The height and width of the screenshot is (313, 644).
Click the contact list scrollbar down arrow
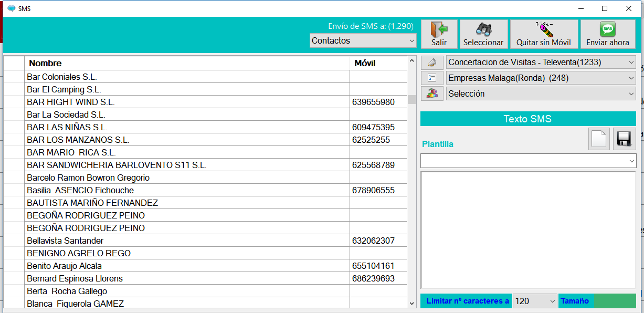411,303
